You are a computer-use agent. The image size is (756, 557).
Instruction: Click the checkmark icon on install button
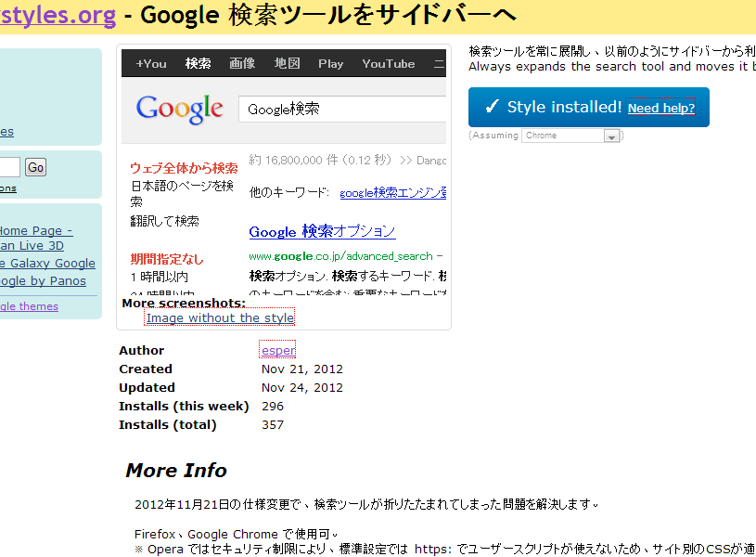click(x=493, y=107)
